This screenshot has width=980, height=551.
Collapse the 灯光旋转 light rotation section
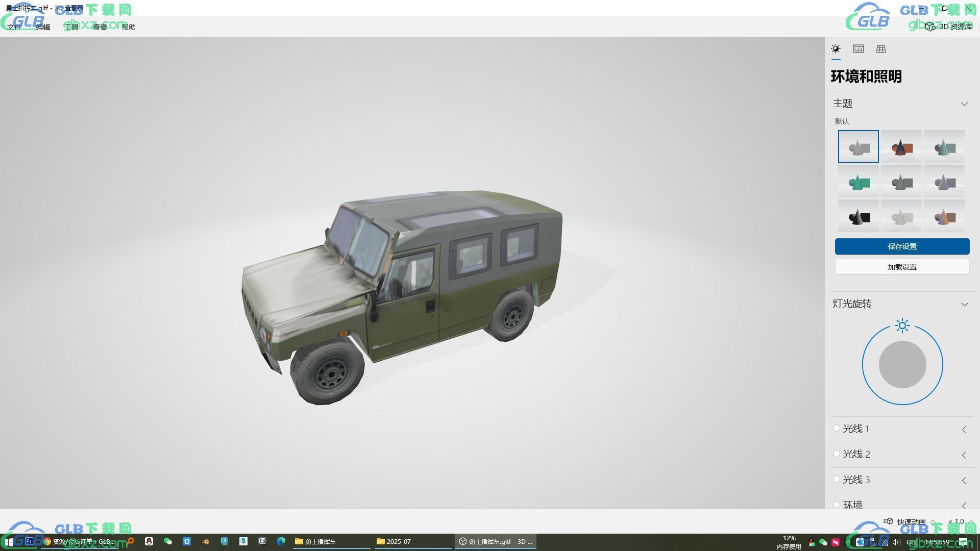964,304
